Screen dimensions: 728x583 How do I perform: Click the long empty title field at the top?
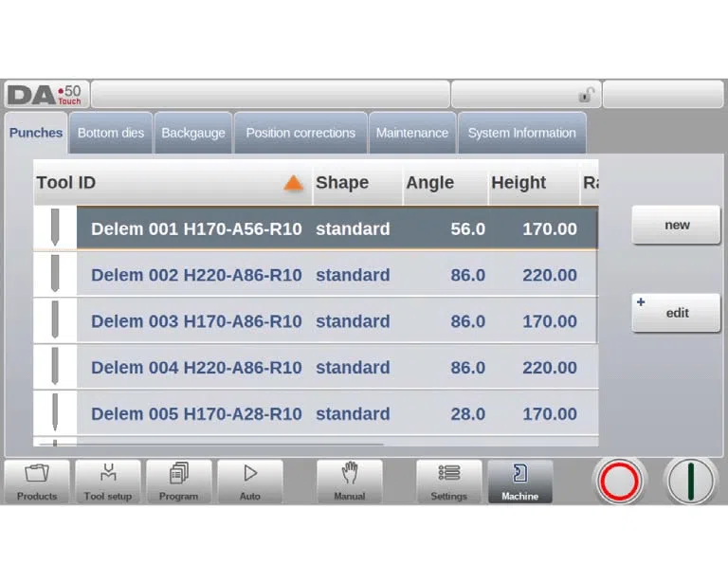(x=271, y=94)
